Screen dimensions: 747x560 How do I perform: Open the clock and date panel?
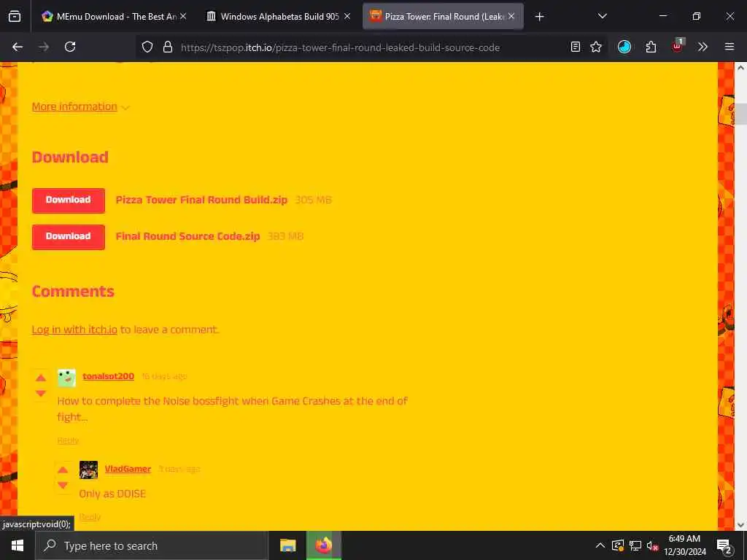(x=685, y=545)
